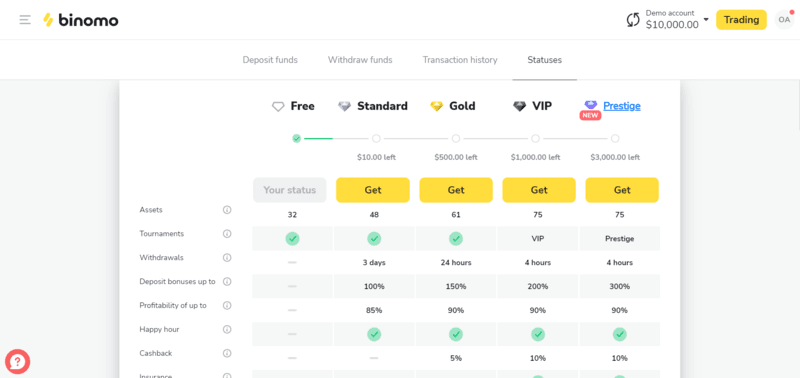The image size is (800, 378).
Task: Click Gold column Happy hour checkmark
Action: click(x=456, y=334)
